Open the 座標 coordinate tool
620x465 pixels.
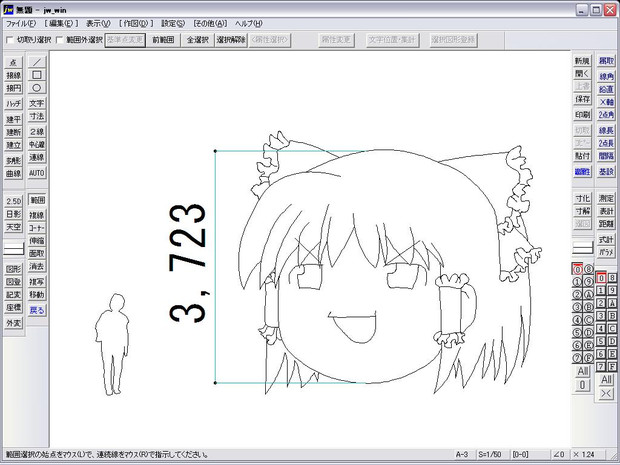13,307
